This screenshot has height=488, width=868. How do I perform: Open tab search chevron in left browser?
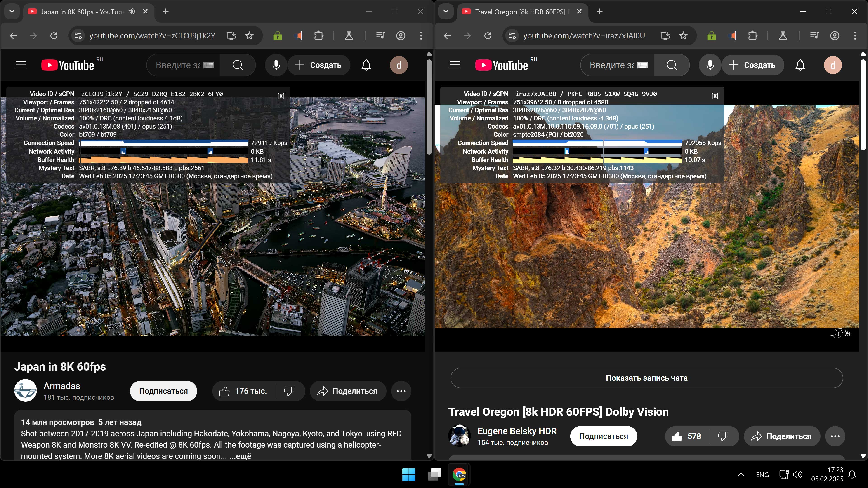[12, 12]
